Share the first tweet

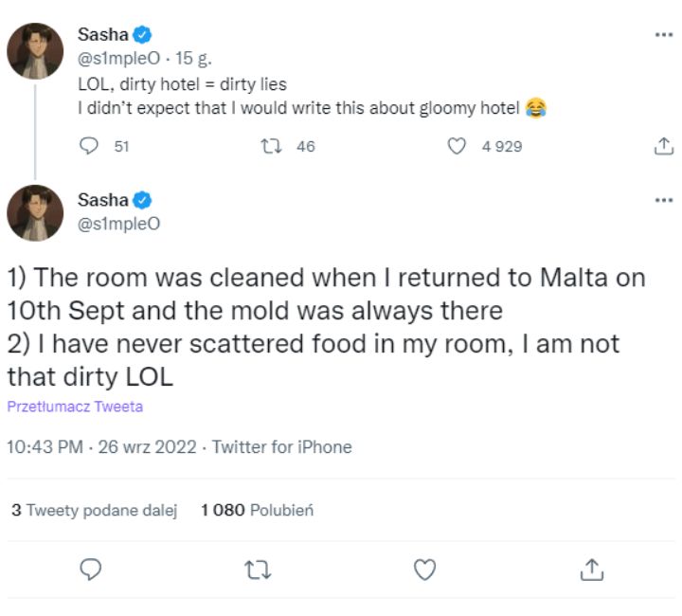[664, 146]
